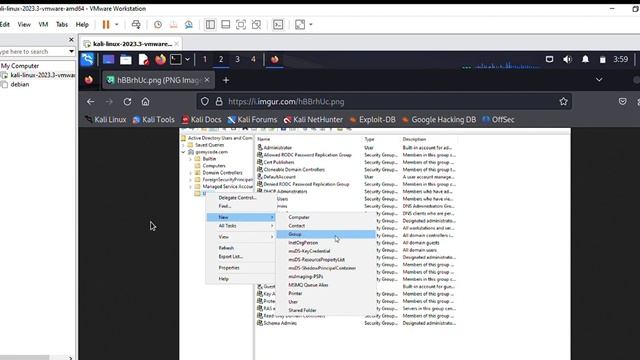
Task: Toggle the thumbnail bar view icon
Action: [225, 25]
